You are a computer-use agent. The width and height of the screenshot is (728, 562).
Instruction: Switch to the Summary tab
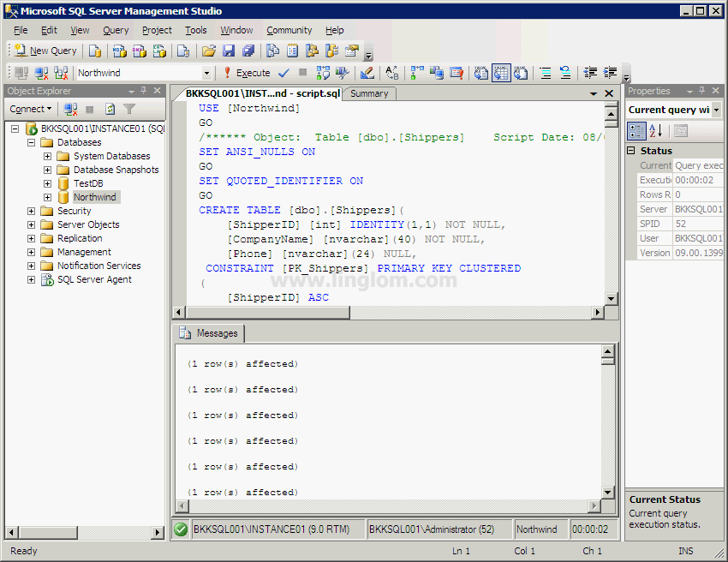369,93
